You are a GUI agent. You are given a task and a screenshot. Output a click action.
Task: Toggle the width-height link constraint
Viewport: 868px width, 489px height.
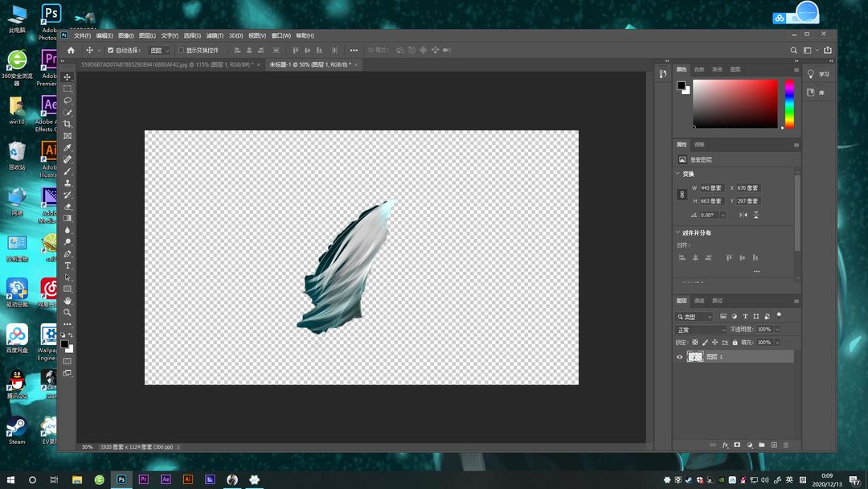tap(682, 195)
